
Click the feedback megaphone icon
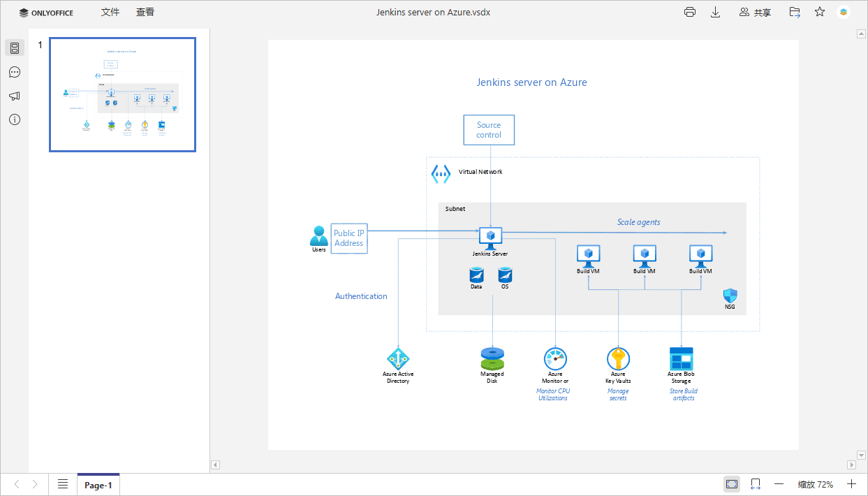pos(14,96)
